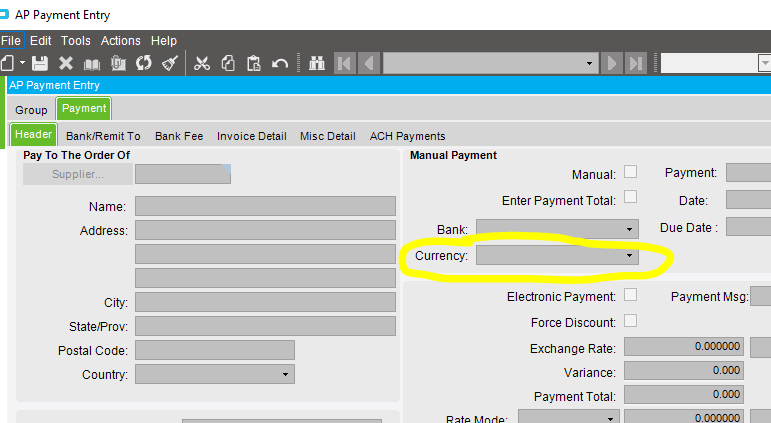The height and width of the screenshot is (423, 771).
Task: Expand the Bank dropdown
Action: [x=629, y=229]
